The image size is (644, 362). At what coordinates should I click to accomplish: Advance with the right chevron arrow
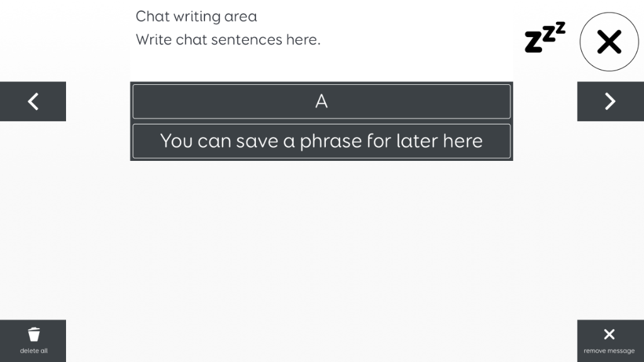(x=610, y=101)
